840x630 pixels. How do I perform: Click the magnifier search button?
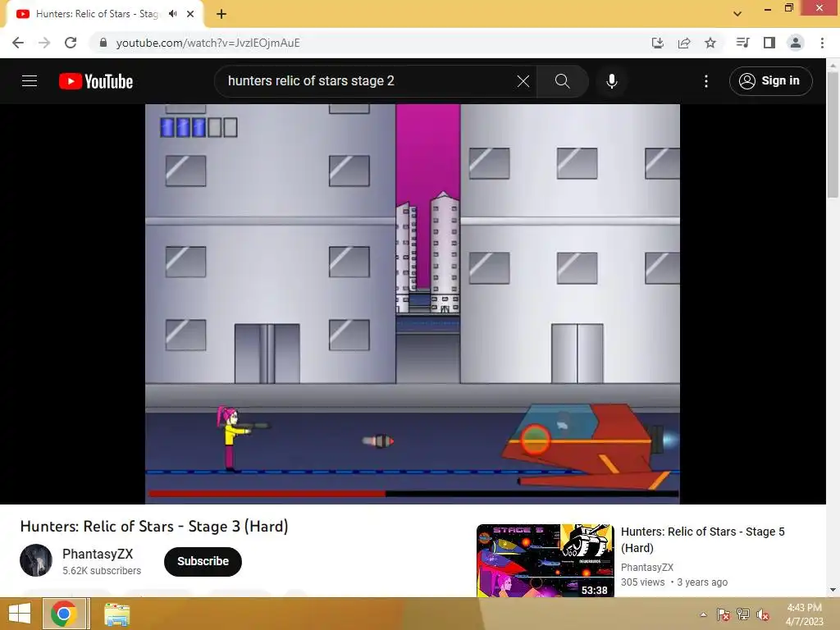(562, 81)
